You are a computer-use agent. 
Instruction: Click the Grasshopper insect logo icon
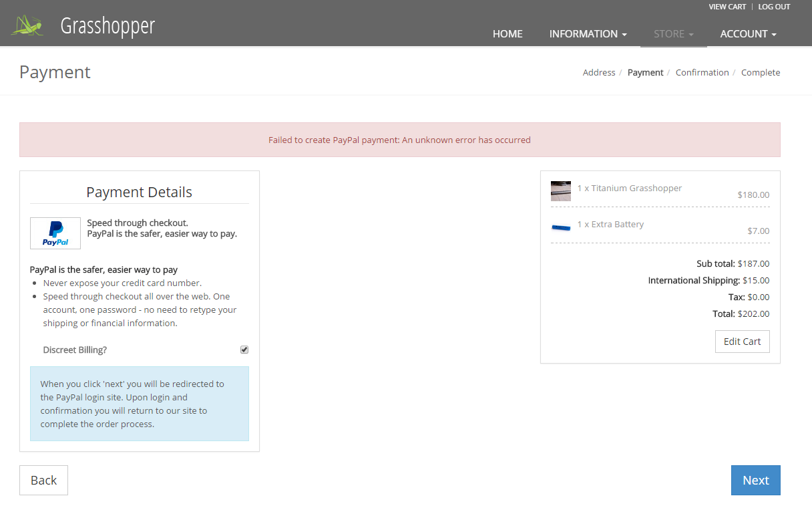pos(27,25)
